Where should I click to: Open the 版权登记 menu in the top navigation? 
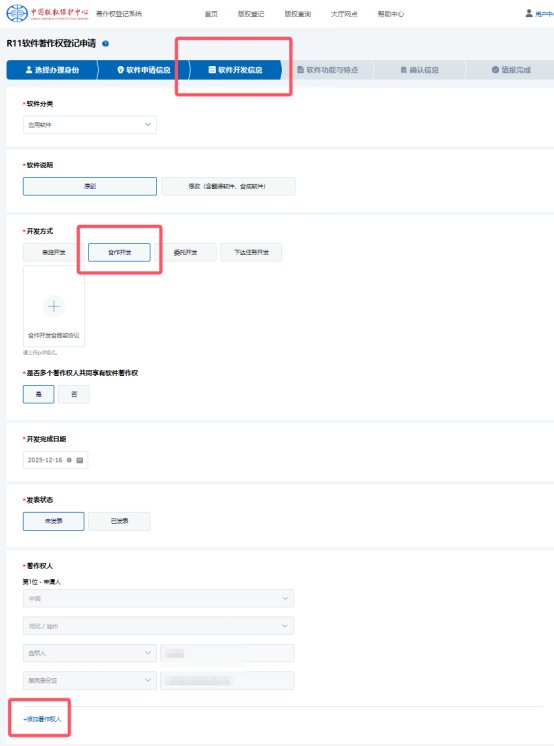pos(251,14)
